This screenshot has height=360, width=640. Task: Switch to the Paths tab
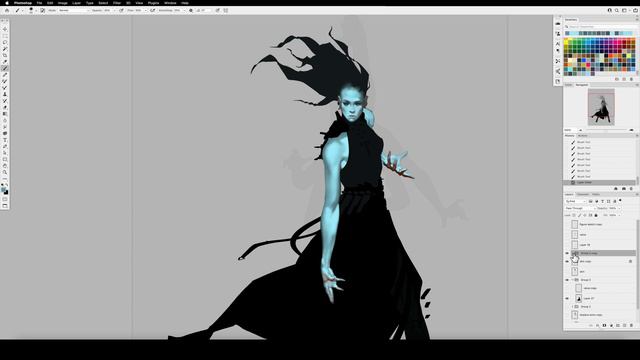click(596, 194)
